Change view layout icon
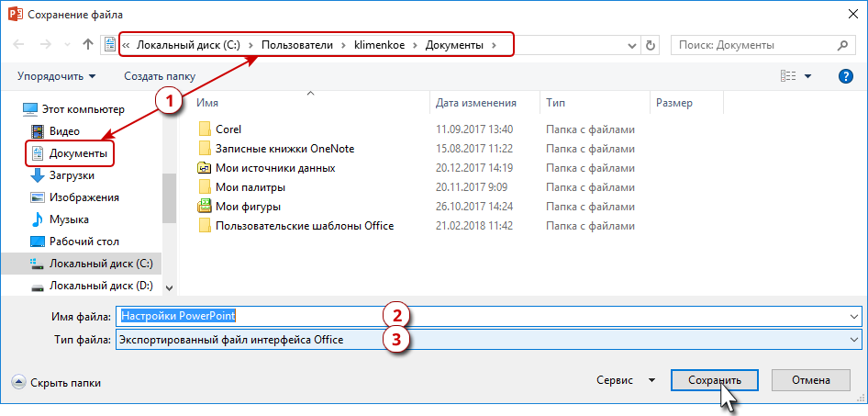Image resolution: width=868 pixels, height=416 pixels. point(788,76)
